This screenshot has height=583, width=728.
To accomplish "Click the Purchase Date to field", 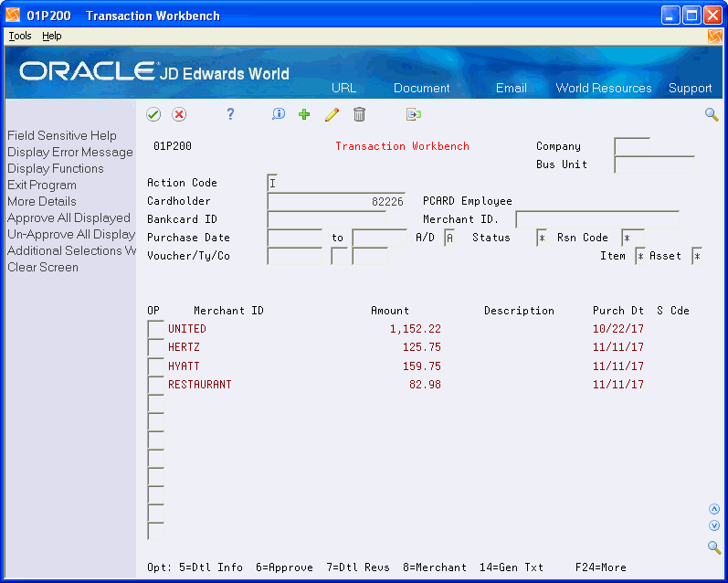I will (380, 238).
